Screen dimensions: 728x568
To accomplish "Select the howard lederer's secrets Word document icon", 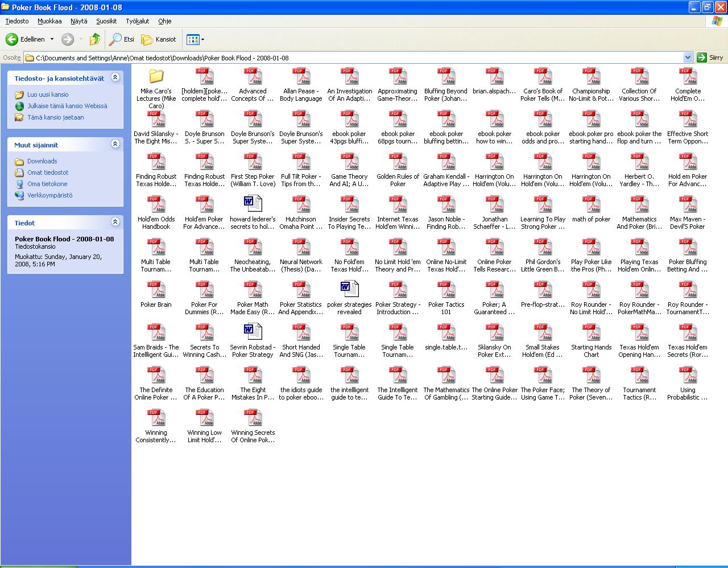I will coord(253,204).
